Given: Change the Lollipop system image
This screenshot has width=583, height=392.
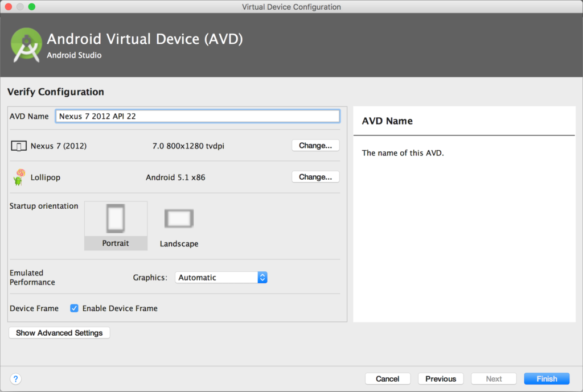Looking at the screenshot, I should (x=315, y=177).
